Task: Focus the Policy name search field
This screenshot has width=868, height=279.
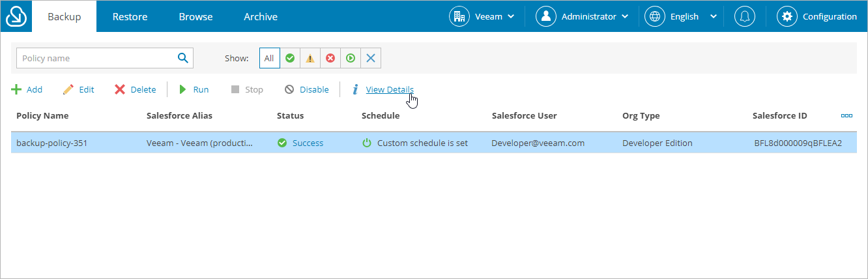Action: click(x=96, y=58)
